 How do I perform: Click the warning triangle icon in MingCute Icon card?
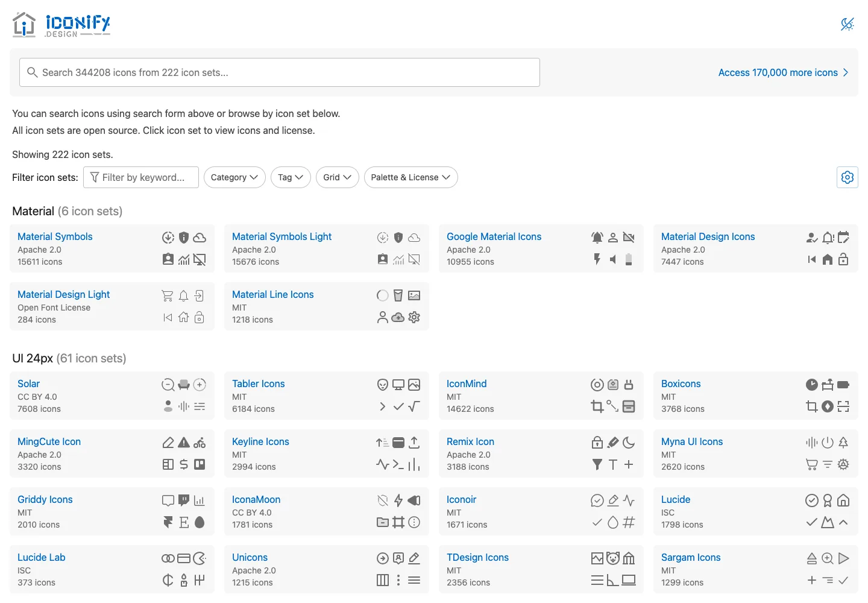[184, 443]
